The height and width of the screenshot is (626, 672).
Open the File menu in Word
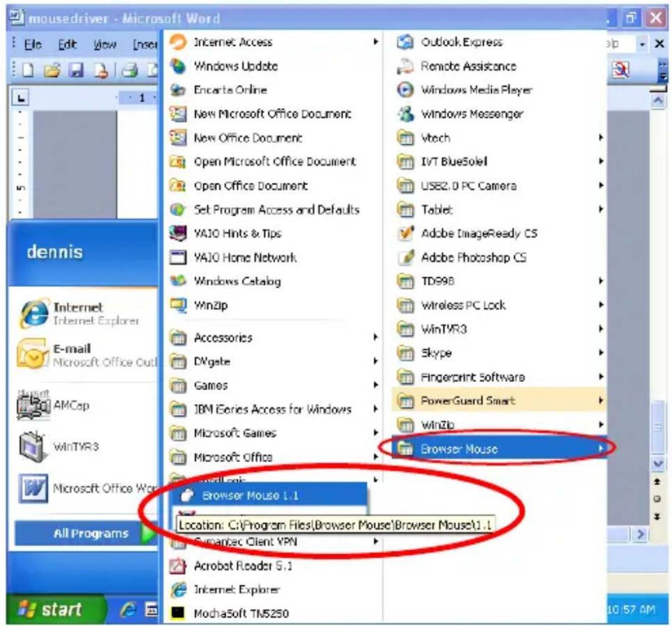[x=33, y=45]
